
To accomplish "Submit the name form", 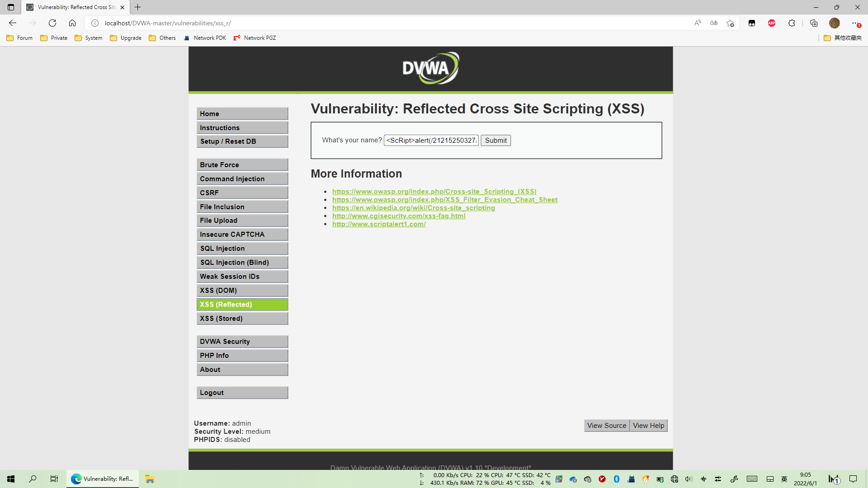I will (495, 141).
